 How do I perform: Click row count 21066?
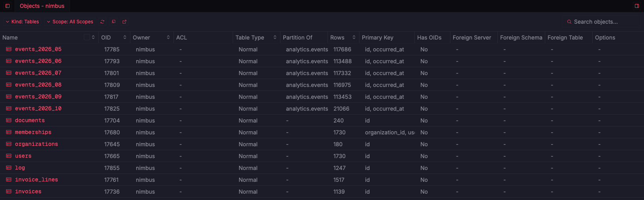341,109
